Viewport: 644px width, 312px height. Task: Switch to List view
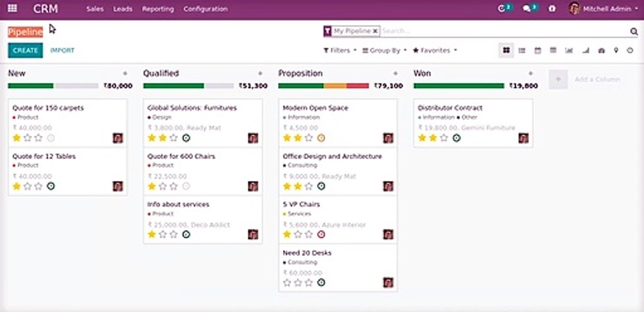(x=522, y=50)
